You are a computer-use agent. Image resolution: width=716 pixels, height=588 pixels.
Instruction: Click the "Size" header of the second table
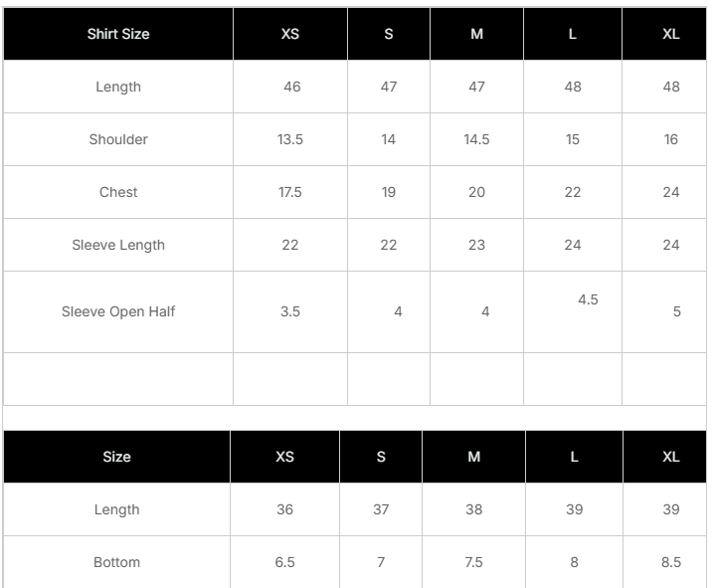pyautogui.click(x=116, y=457)
